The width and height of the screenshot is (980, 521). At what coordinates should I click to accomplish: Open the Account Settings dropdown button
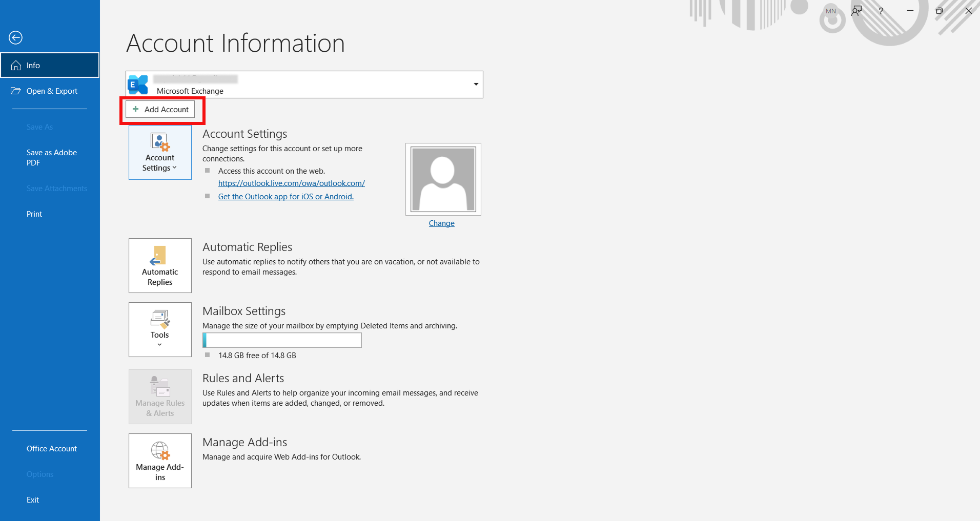click(x=160, y=152)
